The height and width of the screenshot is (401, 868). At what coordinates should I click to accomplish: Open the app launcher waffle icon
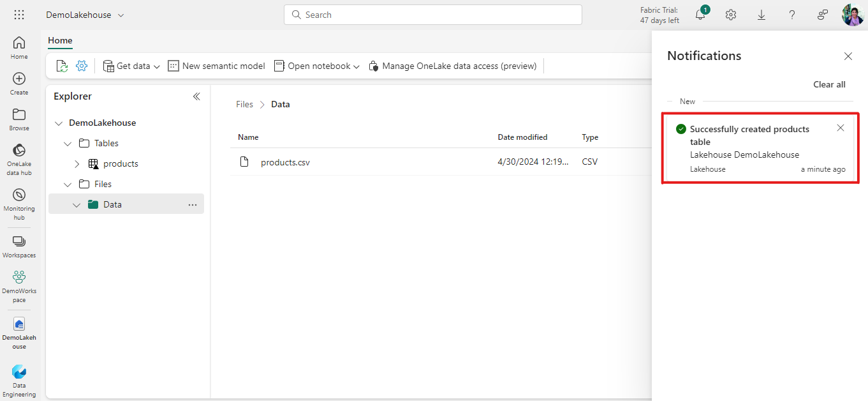[x=19, y=15]
